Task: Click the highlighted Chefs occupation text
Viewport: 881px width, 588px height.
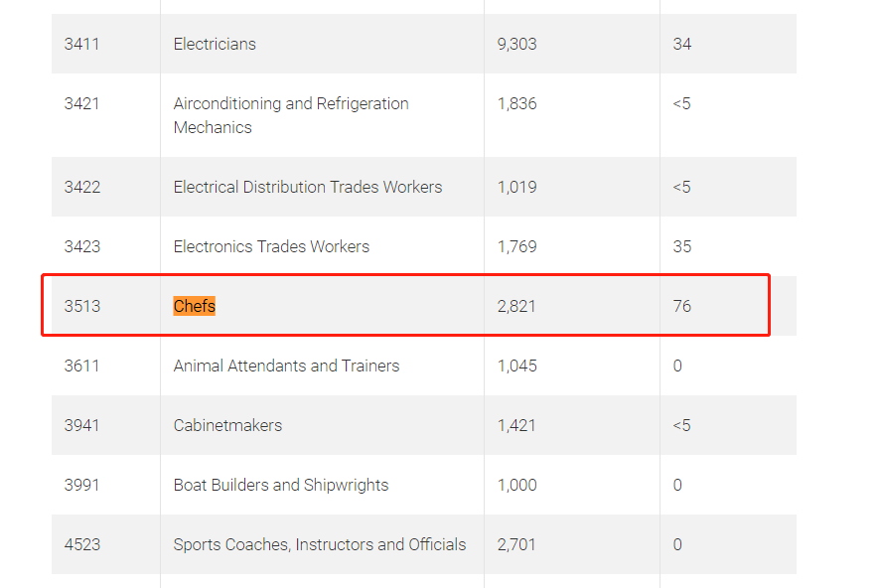Action: [x=194, y=306]
